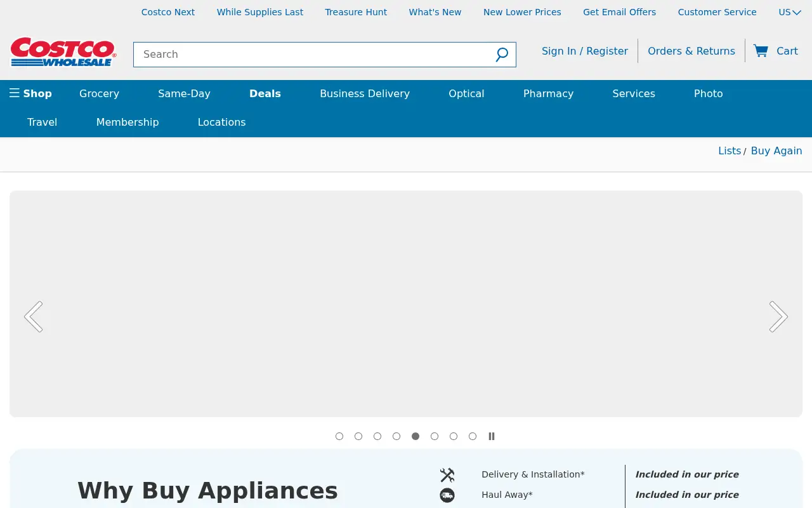Open the Travel section
Screen dimensions: 812x508
click(43, 122)
